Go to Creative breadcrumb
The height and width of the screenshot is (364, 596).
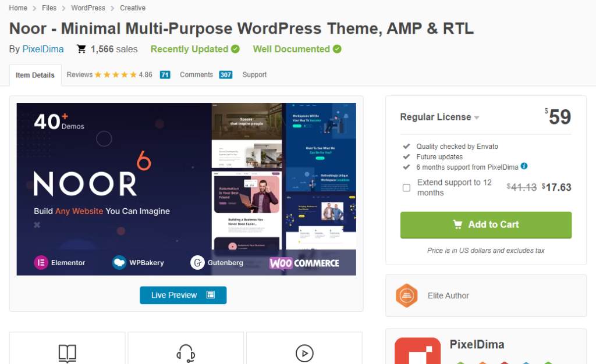[133, 8]
